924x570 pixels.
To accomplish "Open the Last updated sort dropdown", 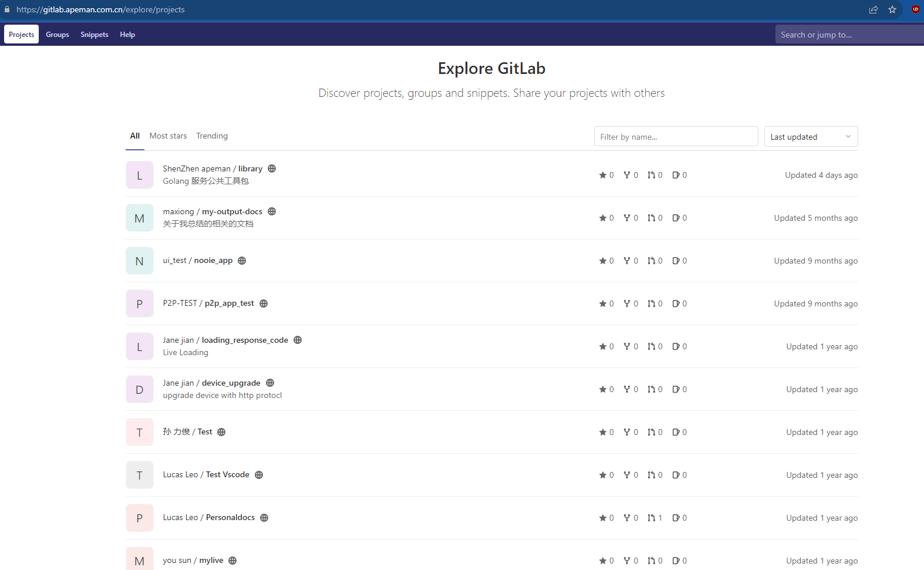I will tap(811, 137).
